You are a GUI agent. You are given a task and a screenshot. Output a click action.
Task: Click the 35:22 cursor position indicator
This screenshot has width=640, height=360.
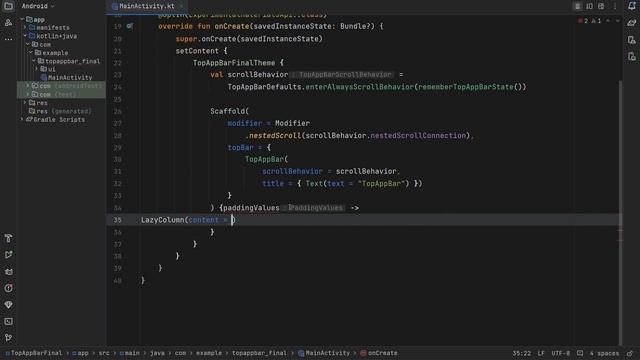click(x=522, y=353)
